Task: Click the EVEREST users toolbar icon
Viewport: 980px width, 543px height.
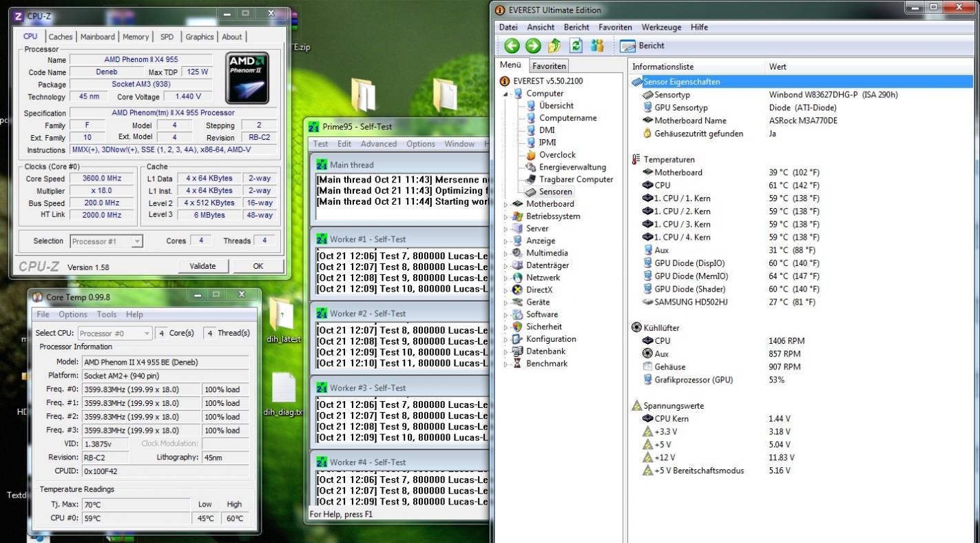Action: pos(597,45)
